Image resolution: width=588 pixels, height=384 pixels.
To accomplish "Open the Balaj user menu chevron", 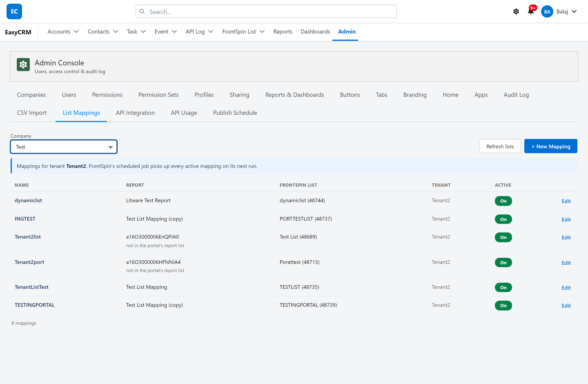I will tap(574, 11).
